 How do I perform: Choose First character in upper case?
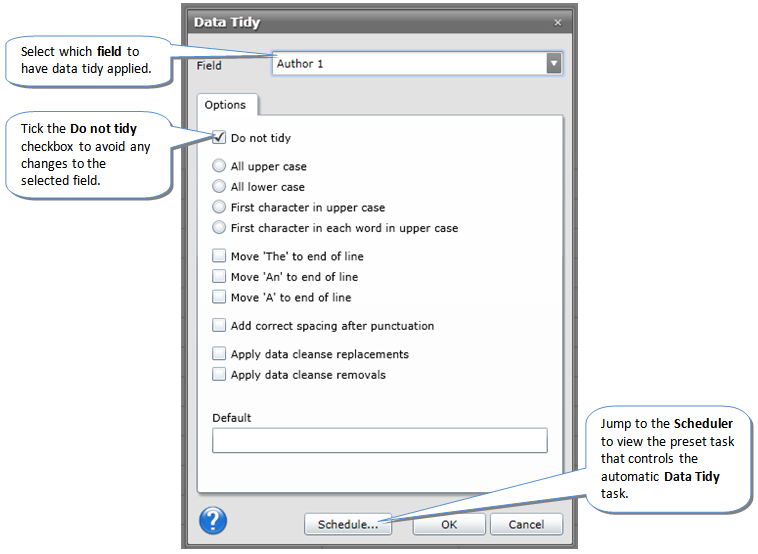pos(220,208)
